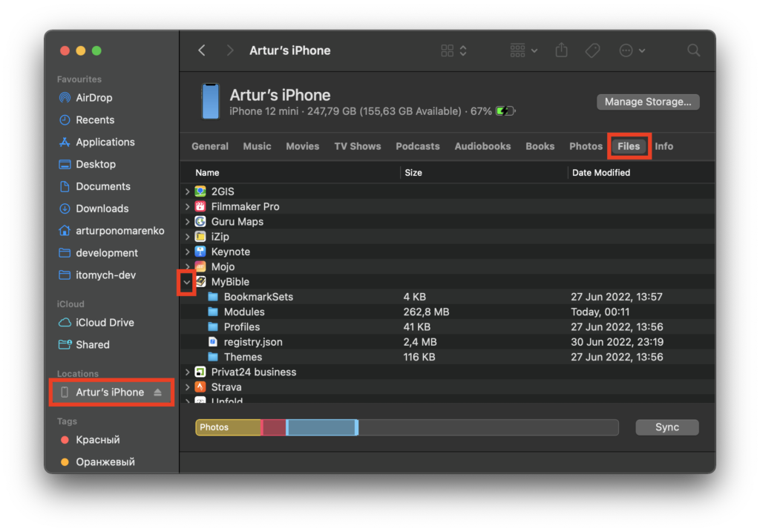760x532 pixels.
Task: Open the Downloads sidebar folder
Action: pyautogui.click(x=102, y=208)
